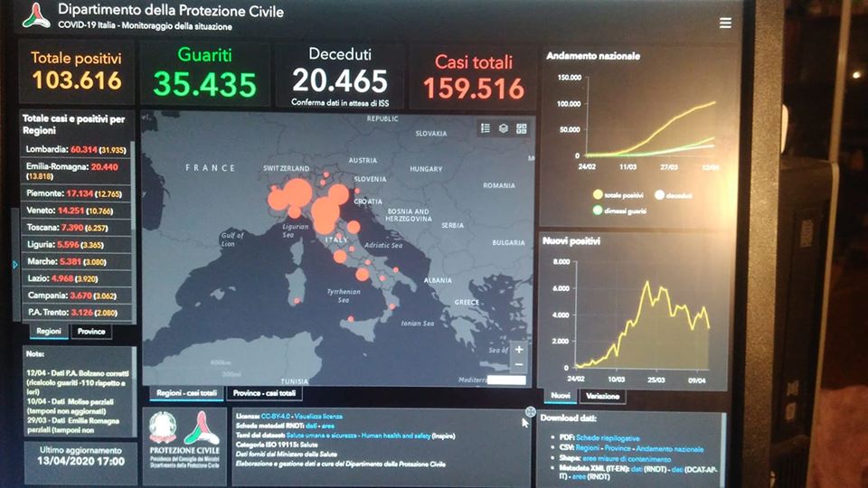Click the Guariti 35.435 counter

click(205, 73)
